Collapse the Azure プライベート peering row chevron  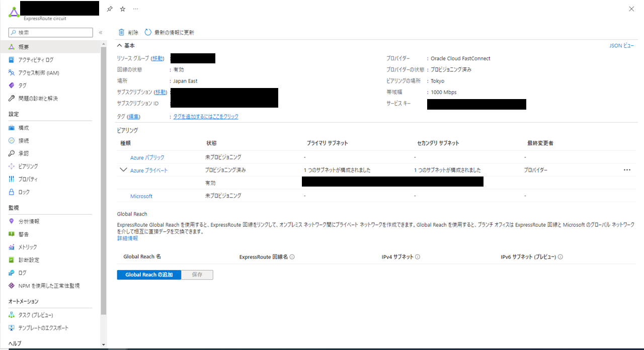[123, 170]
